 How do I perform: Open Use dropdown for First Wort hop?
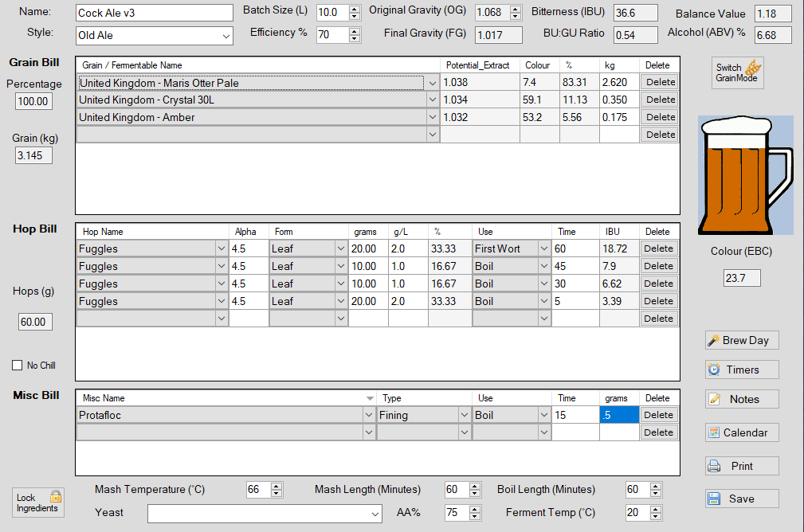[x=543, y=248]
